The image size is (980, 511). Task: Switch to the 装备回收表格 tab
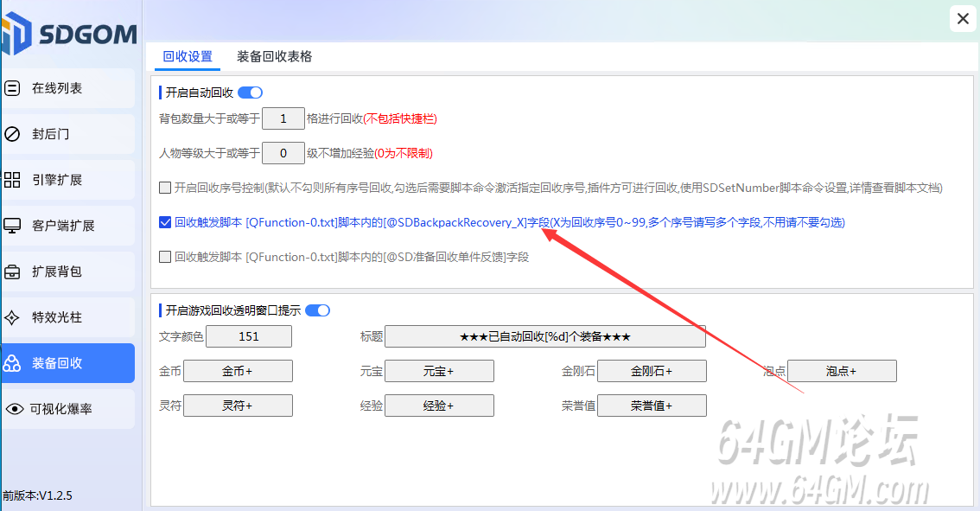click(x=274, y=56)
